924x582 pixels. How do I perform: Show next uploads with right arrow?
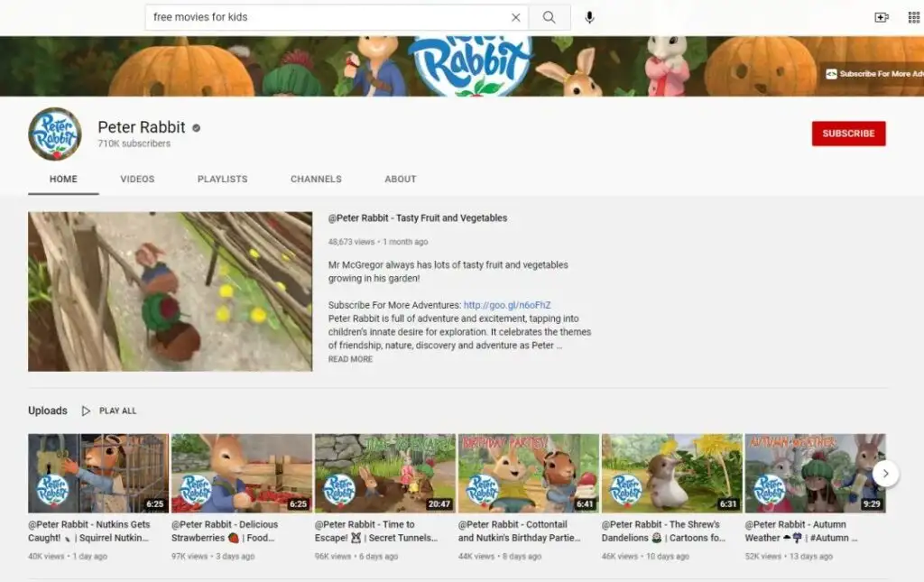[885, 473]
